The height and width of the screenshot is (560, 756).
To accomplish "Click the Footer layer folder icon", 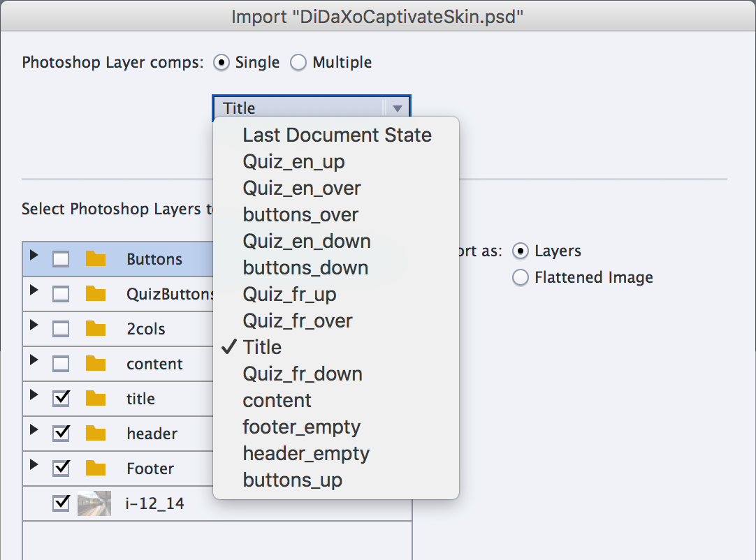I will (x=95, y=469).
